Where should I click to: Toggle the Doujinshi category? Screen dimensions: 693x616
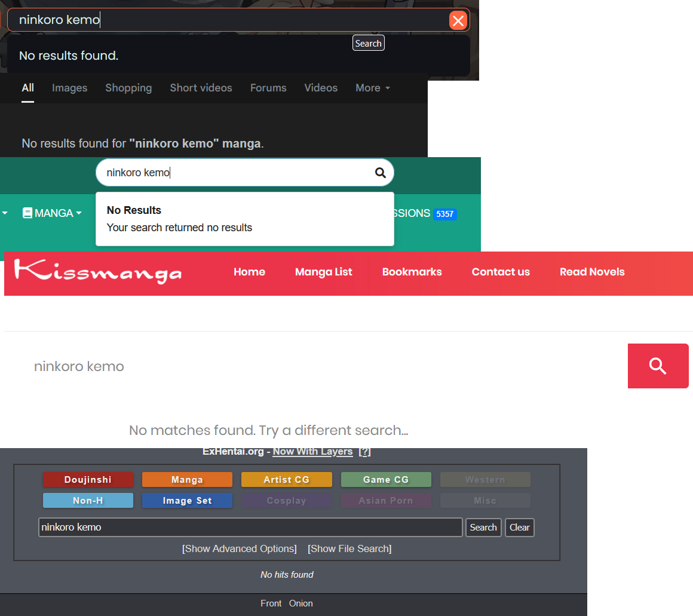point(88,479)
